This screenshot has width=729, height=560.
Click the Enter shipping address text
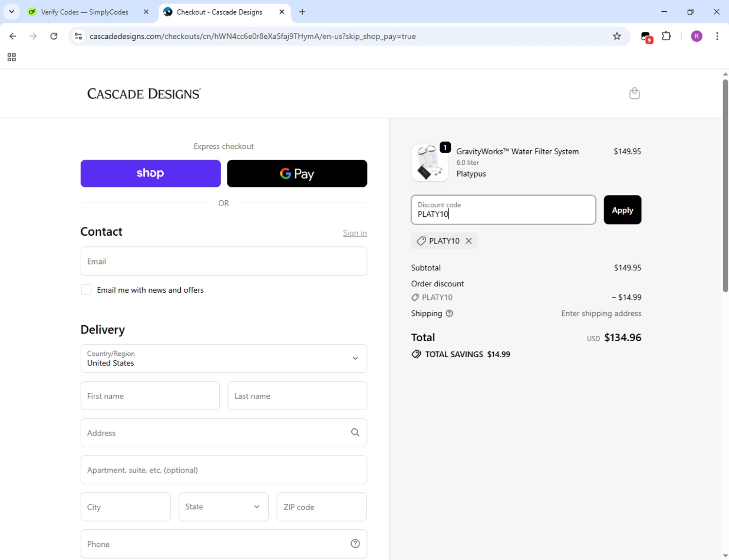pos(601,314)
